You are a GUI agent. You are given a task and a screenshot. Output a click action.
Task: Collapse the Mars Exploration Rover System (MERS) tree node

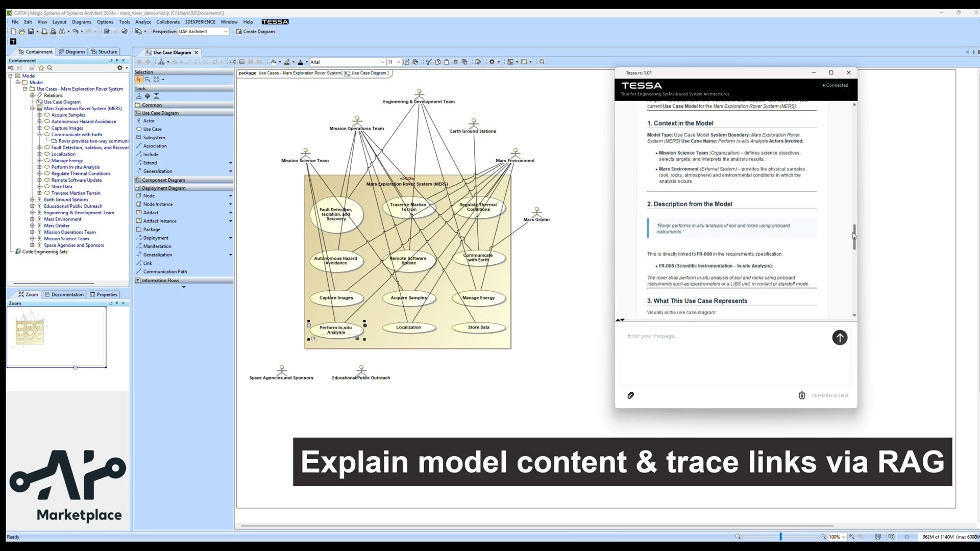32,109
